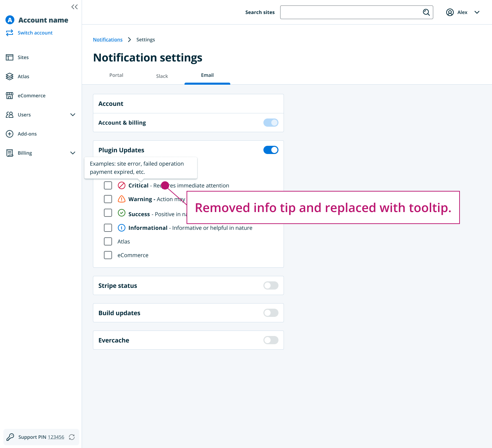The width and height of the screenshot is (492, 448).
Task: Enable the Stripe status toggle
Action: pos(271,285)
